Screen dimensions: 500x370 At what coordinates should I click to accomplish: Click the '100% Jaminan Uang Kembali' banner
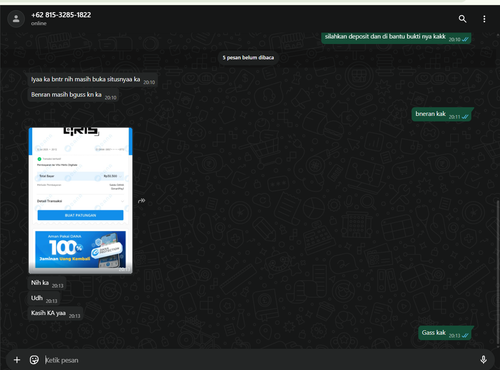(x=80, y=249)
